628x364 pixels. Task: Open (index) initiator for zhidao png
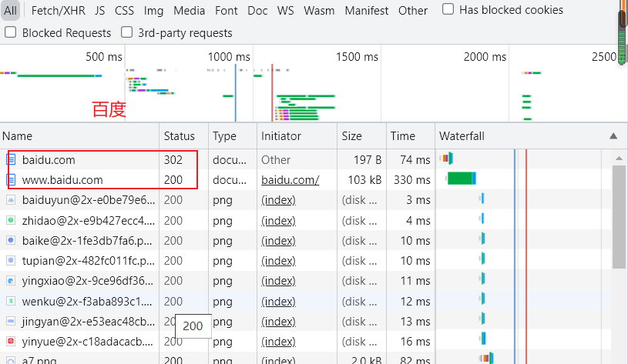(278, 220)
